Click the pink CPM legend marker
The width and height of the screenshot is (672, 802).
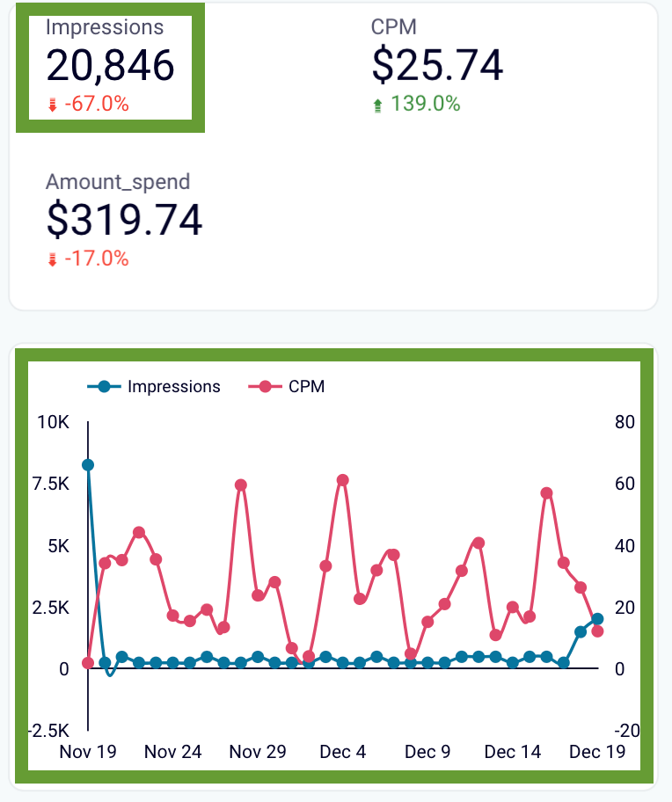tap(265, 387)
